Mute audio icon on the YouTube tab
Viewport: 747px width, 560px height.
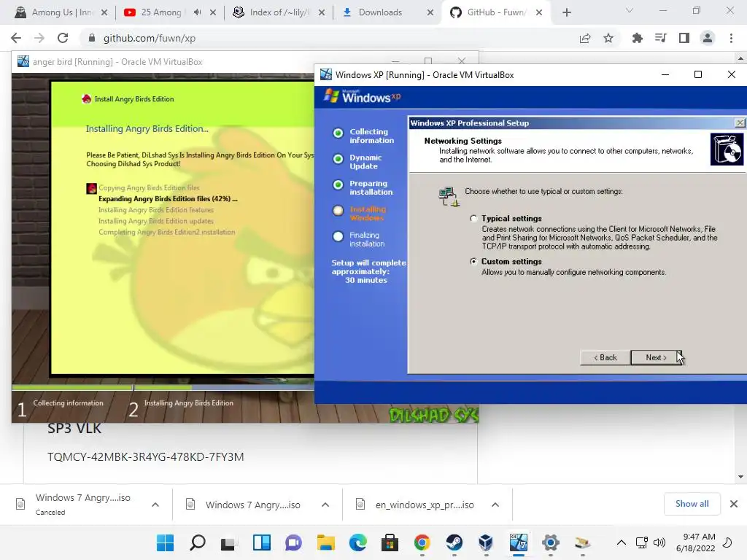point(197,12)
